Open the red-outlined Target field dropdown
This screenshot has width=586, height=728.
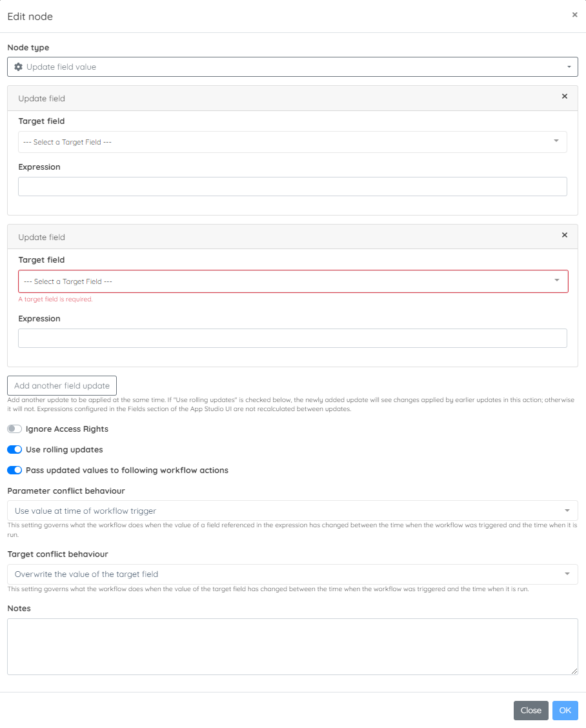(293, 281)
